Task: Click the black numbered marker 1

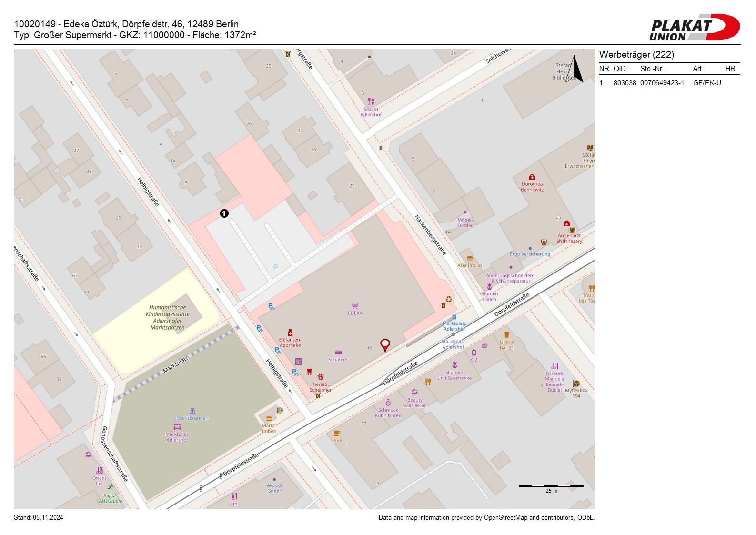Action: [x=224, y=213]
